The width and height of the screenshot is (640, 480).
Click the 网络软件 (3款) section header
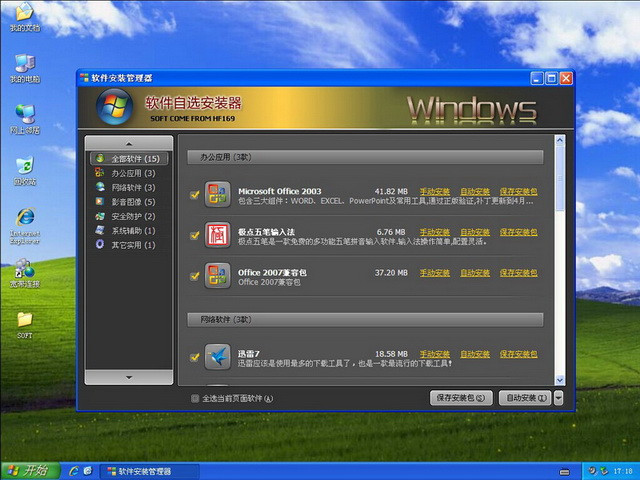click(365, 320)
